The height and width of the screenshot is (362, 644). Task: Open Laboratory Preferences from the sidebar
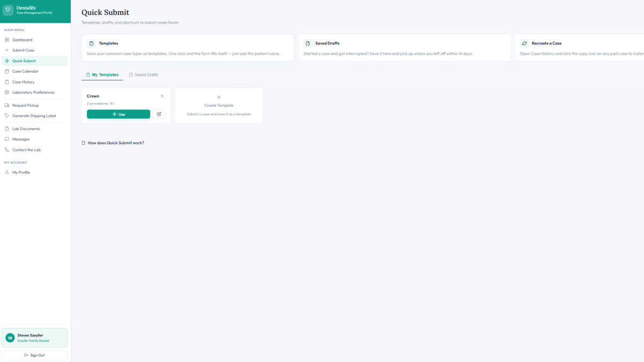point(35,92)
